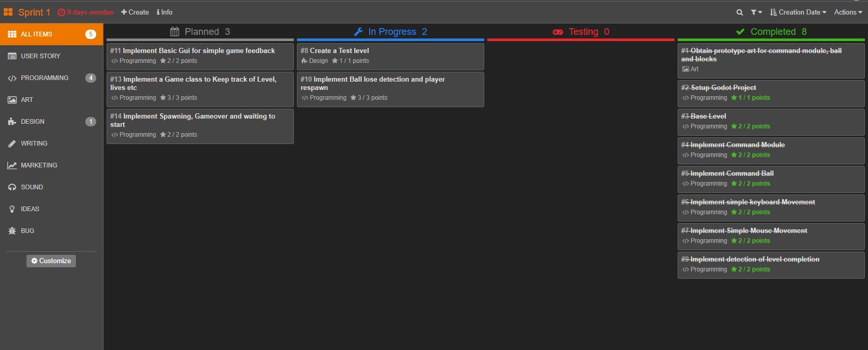
Task: Click the Customize button
Action: [51, 261]
